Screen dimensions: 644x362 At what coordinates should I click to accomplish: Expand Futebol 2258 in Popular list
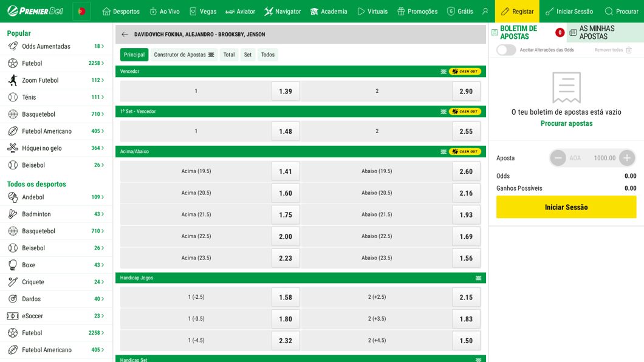(103, 63)
